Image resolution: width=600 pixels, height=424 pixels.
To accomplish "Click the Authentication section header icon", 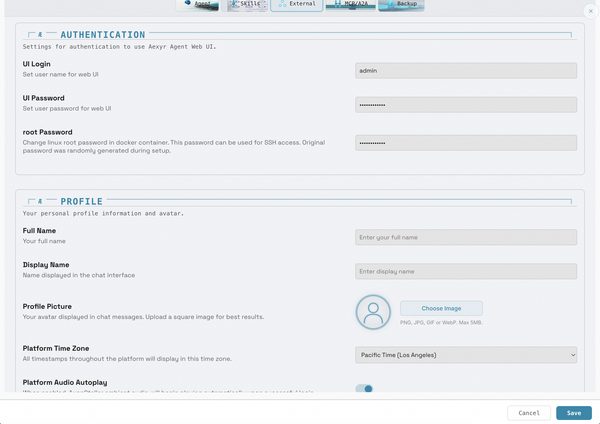I will (x=40, y=35).
